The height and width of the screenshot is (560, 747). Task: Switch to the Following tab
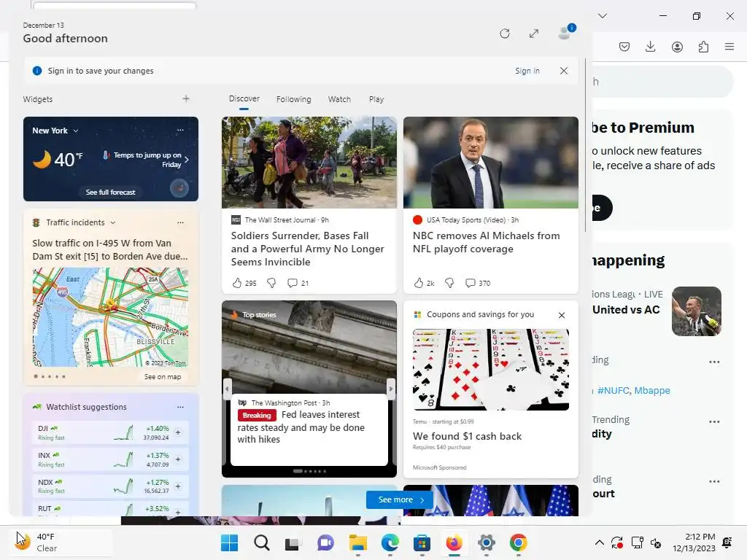click(293, 99)
